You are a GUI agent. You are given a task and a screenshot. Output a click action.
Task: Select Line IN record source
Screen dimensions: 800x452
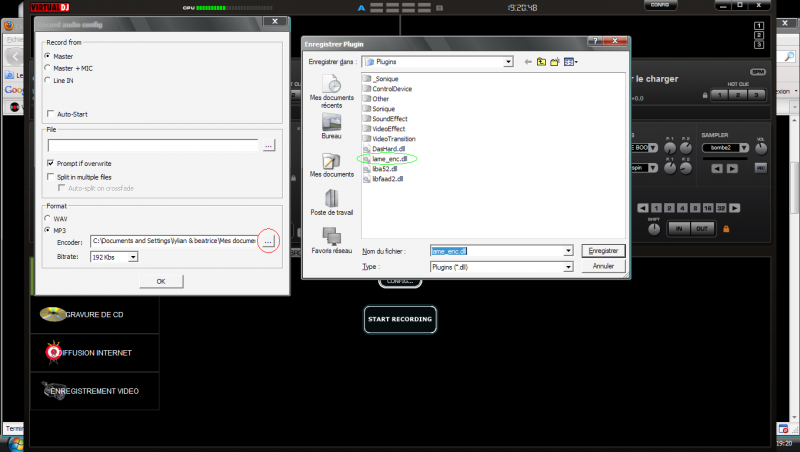tap(47, 80)
